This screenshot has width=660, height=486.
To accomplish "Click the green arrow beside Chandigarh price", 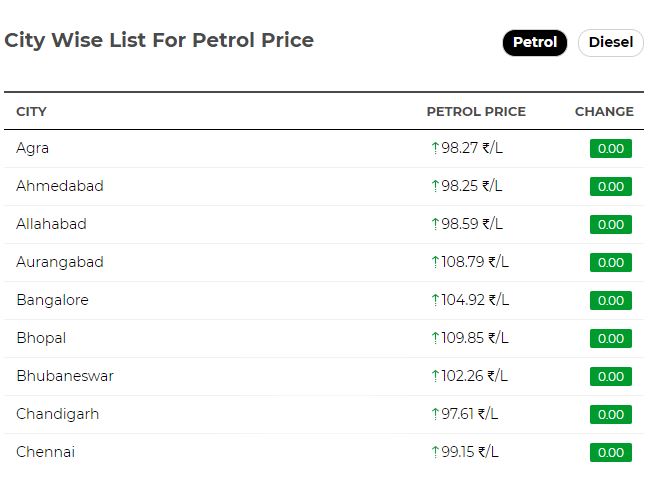I will pyautogui.click(x=435, y=414).
